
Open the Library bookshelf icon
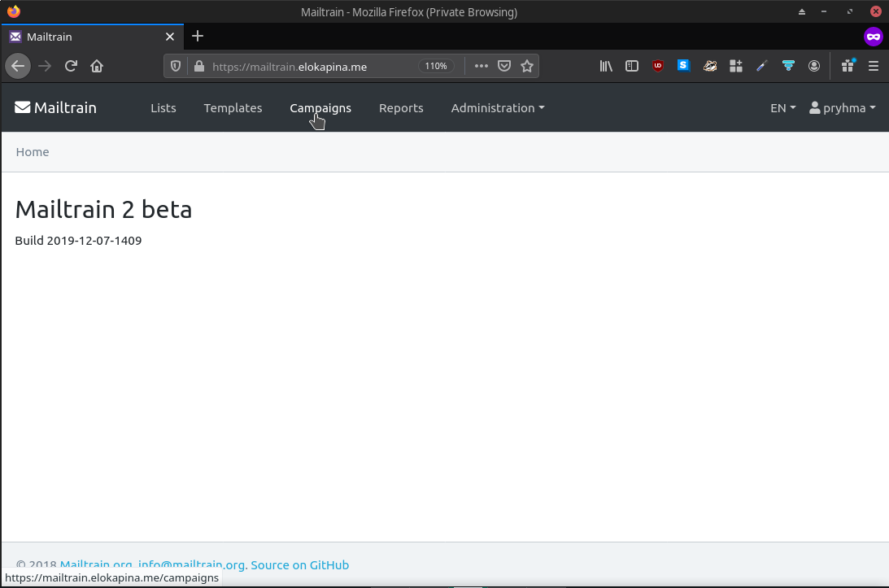606,67
